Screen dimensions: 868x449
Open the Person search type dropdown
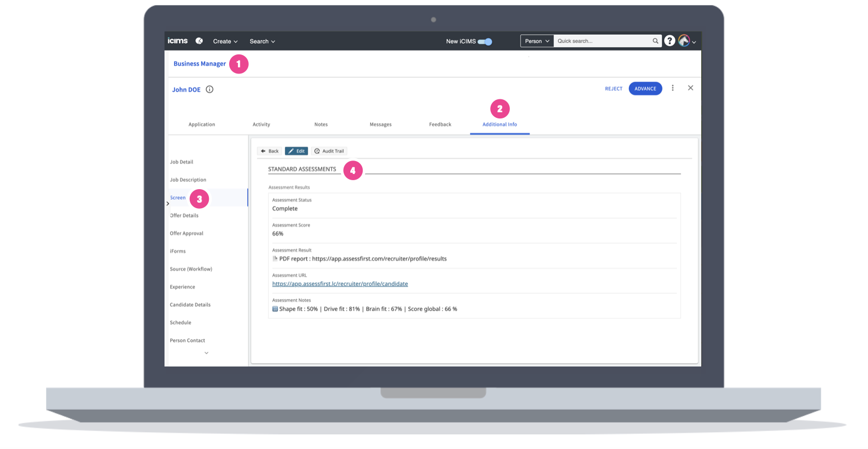(x=537, y=41)
